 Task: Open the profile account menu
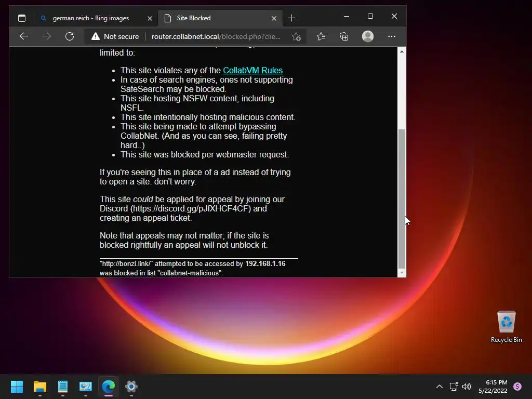[367, 36]
